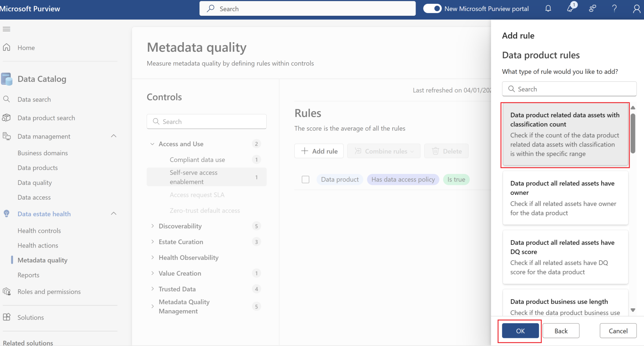Expand the Discoverability control group
The width and height of the screenshot is (644, 346).
pyautogui.click(x=153, y=226)
